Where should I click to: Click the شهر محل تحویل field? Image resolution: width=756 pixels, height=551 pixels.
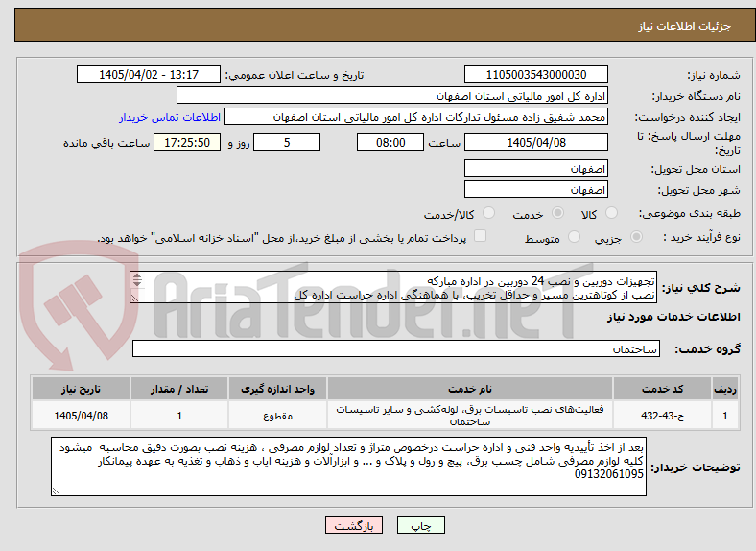click(535, 189)
